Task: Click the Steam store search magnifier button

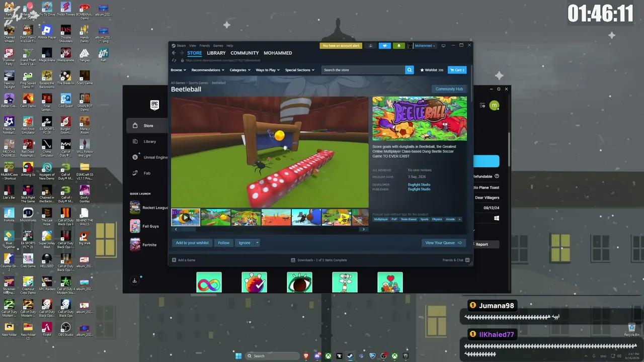Action: [410, 70]
